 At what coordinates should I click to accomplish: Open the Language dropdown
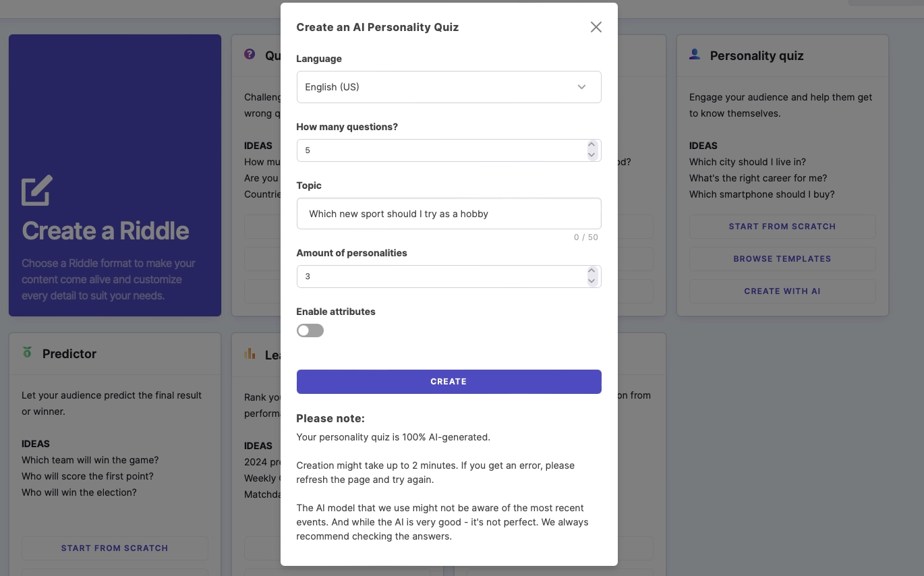tap(449, 87)
